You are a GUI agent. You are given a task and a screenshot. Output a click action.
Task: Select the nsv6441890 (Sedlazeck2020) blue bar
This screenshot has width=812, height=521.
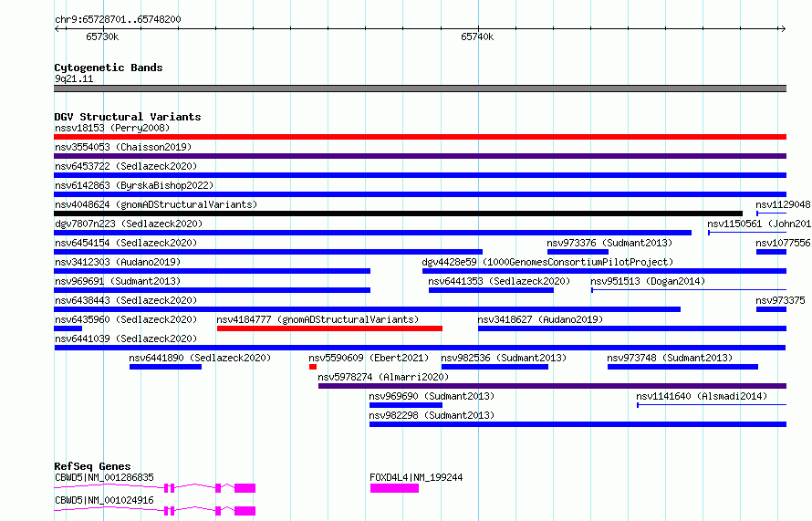[165, 367]
